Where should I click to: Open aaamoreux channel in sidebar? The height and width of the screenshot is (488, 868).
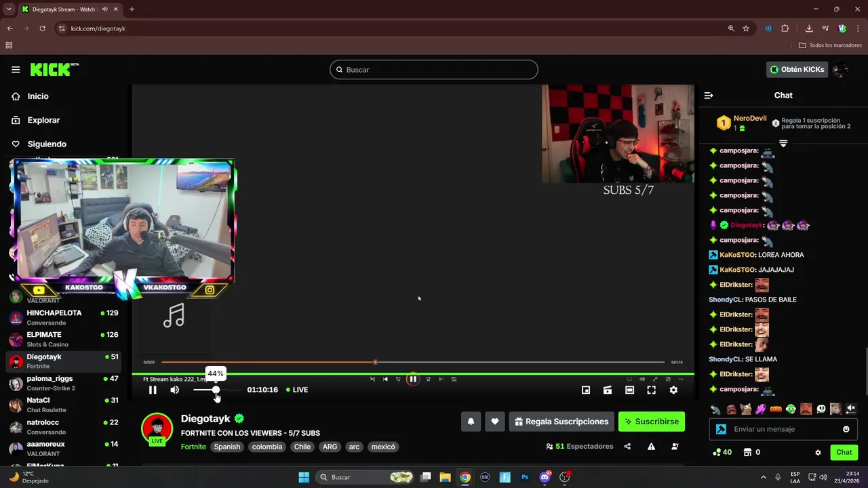coord(64,448)
